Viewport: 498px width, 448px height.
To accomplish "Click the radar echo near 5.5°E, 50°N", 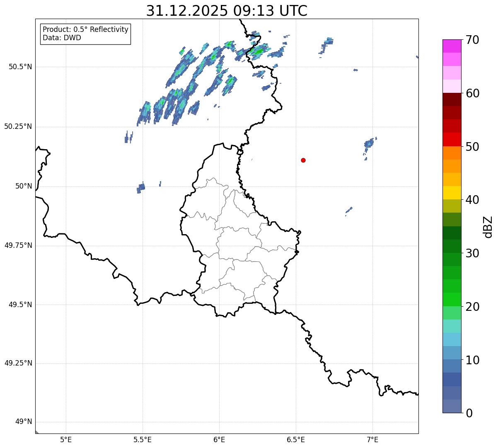I will (141, 188).
